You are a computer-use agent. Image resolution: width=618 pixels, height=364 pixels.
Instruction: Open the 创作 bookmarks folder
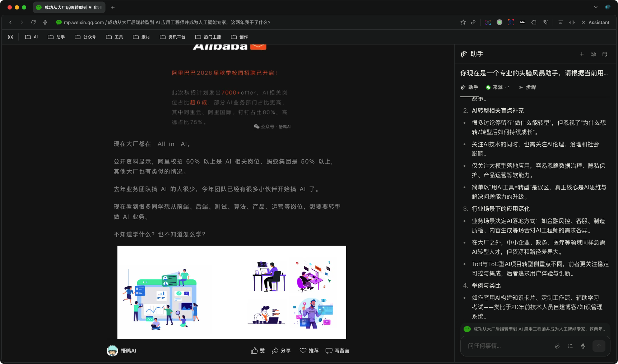(240, 37)
